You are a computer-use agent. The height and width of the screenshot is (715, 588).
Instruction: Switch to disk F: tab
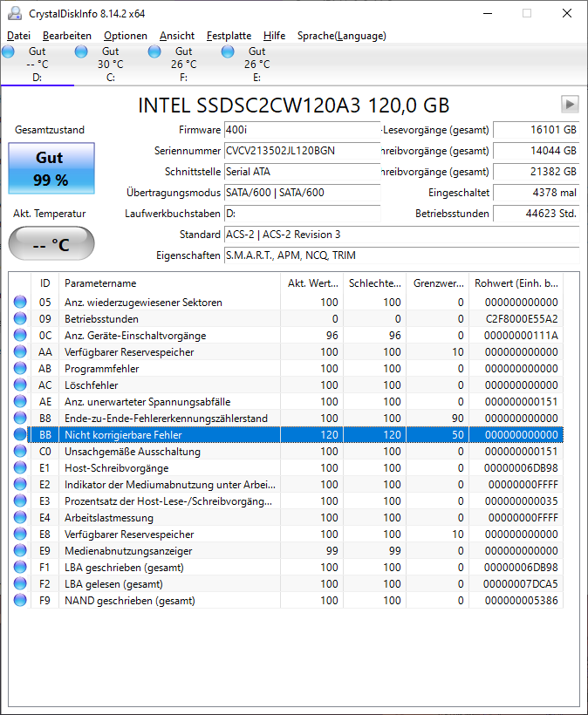183,65
